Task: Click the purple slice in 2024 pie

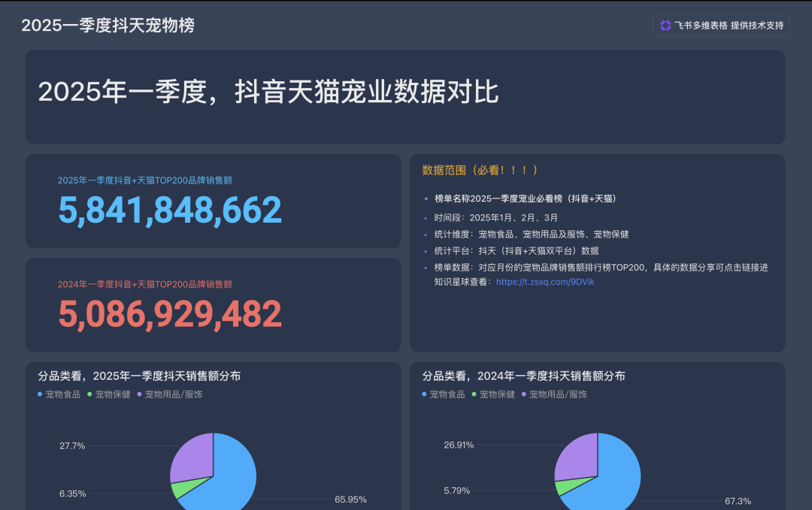Action: coord(580,459)
